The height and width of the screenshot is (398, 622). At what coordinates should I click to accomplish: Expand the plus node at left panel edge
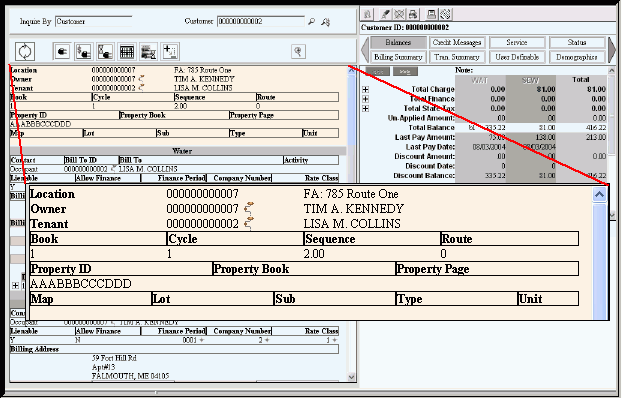click(15, 285)
